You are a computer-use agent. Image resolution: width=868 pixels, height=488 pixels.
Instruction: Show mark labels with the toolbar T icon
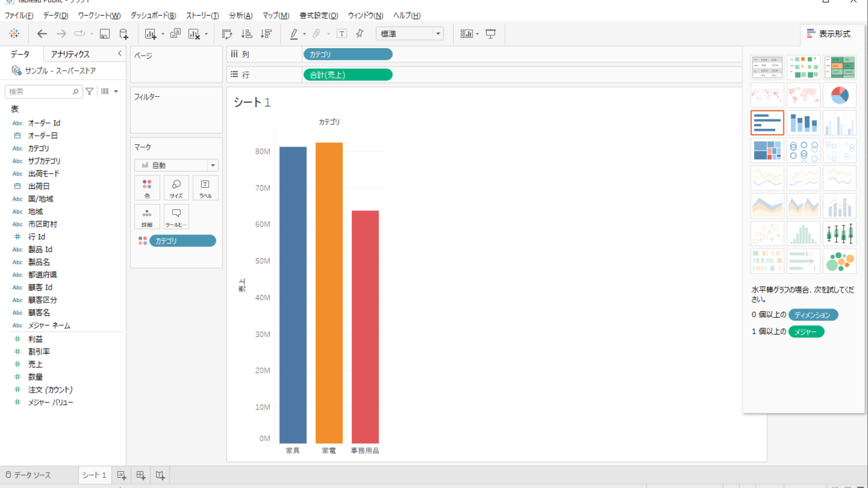342,33
